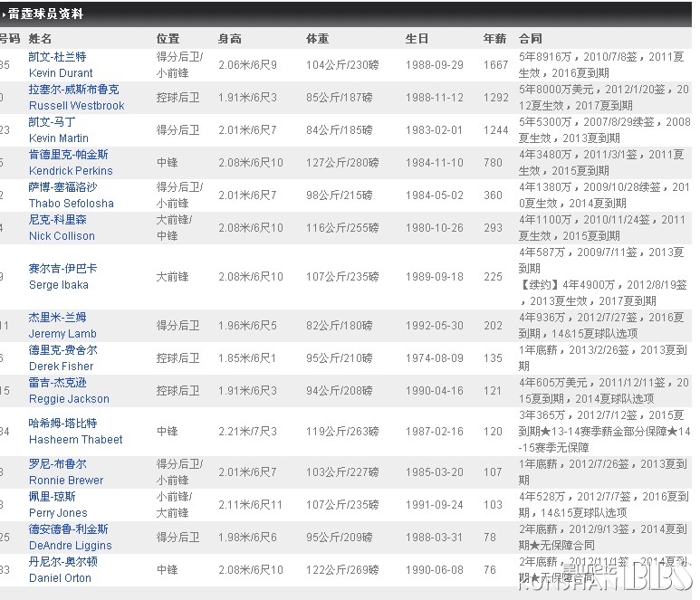Click Chinese name link 德安德鲁-利金斯
Image resolution: width=700 pixels, height=600 pixels.
coord(68,529)
